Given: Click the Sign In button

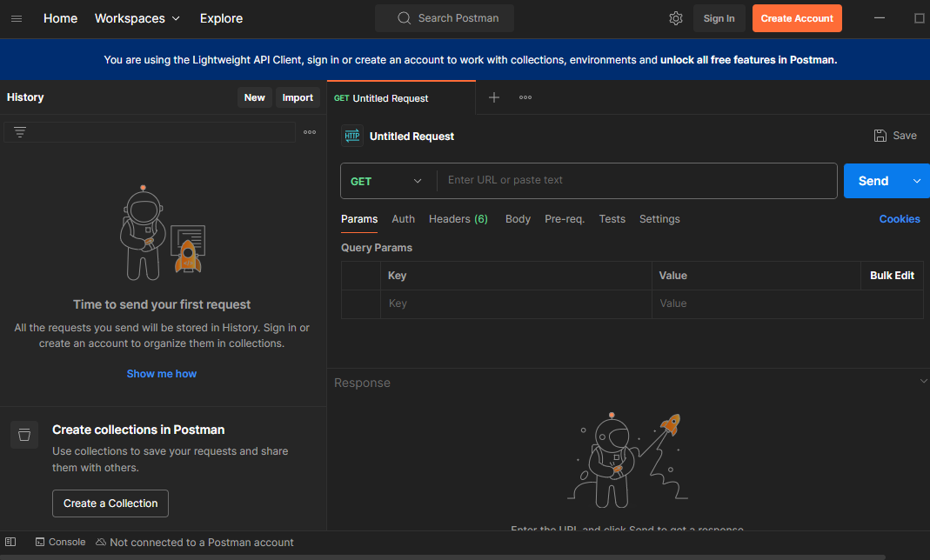Looking at the screenshot, I should coord(719,18).
